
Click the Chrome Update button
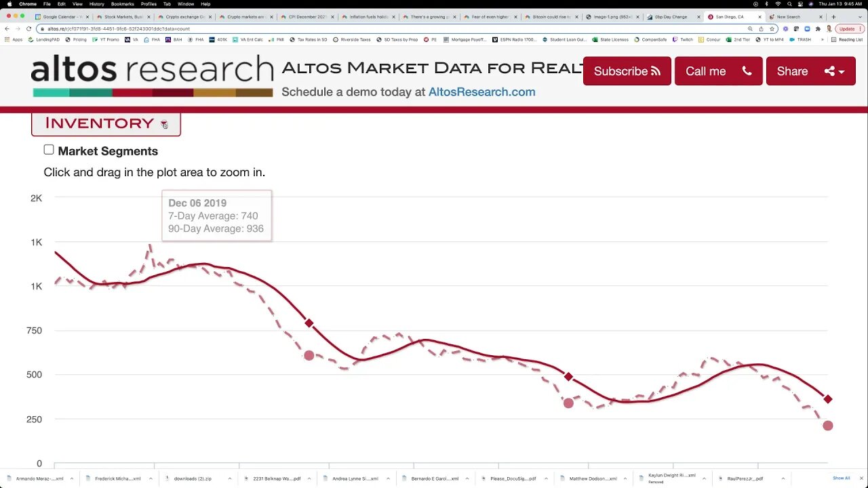[848, 28]
